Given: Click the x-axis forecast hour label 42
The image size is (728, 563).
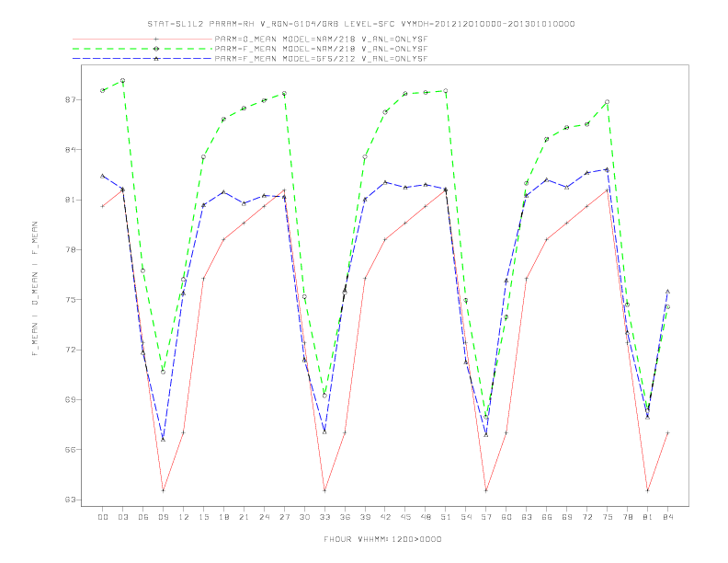Looking at the screenshot, I should pos(385,517).
